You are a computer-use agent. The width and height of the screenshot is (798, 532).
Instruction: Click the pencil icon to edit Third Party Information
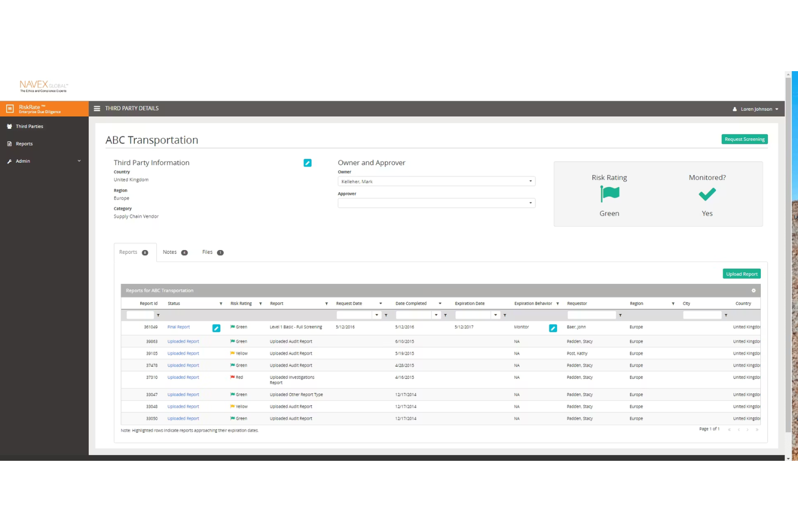point(307,162)
